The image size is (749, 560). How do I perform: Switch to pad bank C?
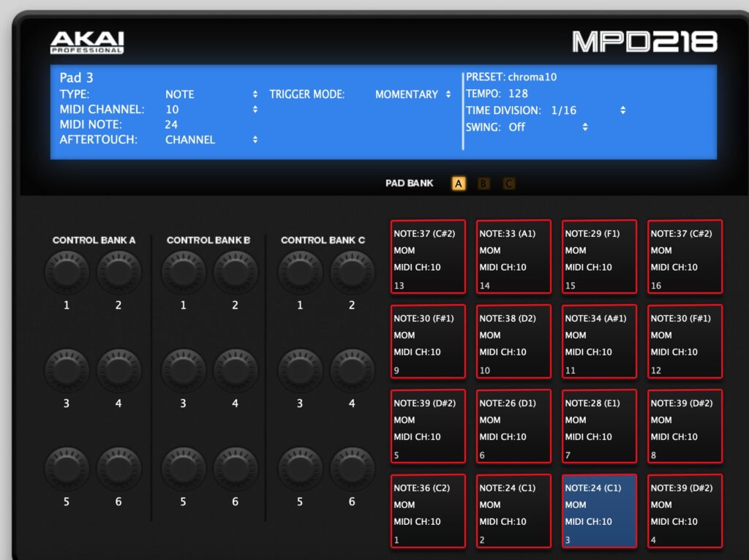point(509,183)
